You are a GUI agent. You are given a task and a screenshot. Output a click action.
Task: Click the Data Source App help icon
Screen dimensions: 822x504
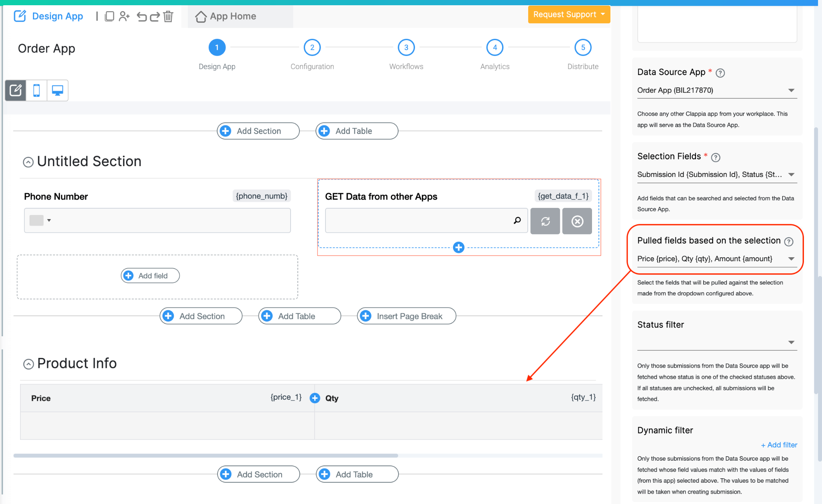(720, 73)
